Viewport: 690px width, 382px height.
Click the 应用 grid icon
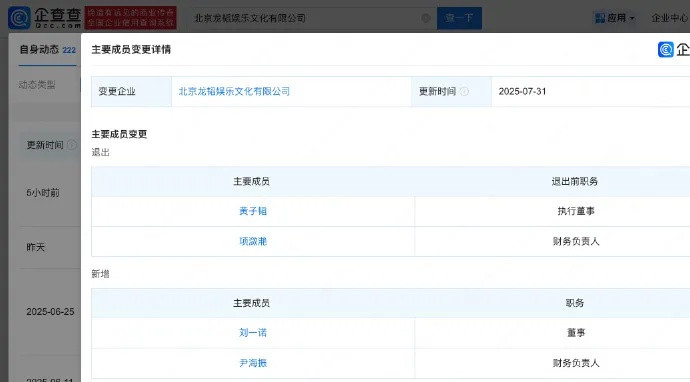600,18
